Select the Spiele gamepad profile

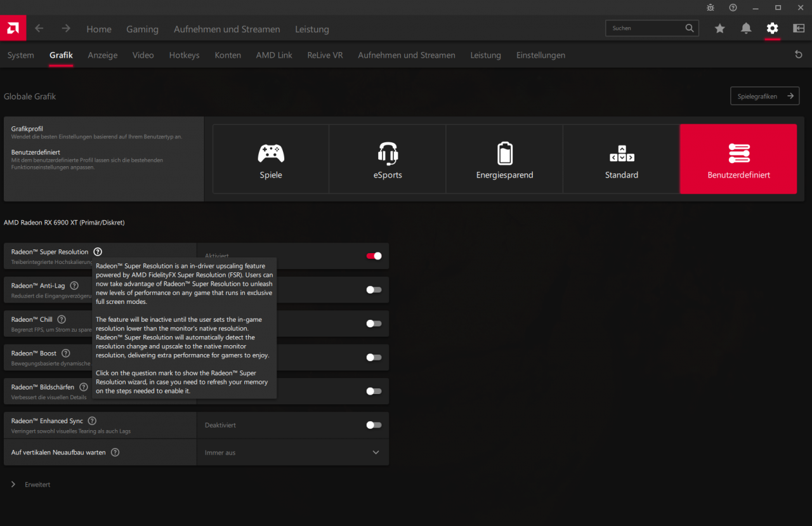(x=271, y=159)
